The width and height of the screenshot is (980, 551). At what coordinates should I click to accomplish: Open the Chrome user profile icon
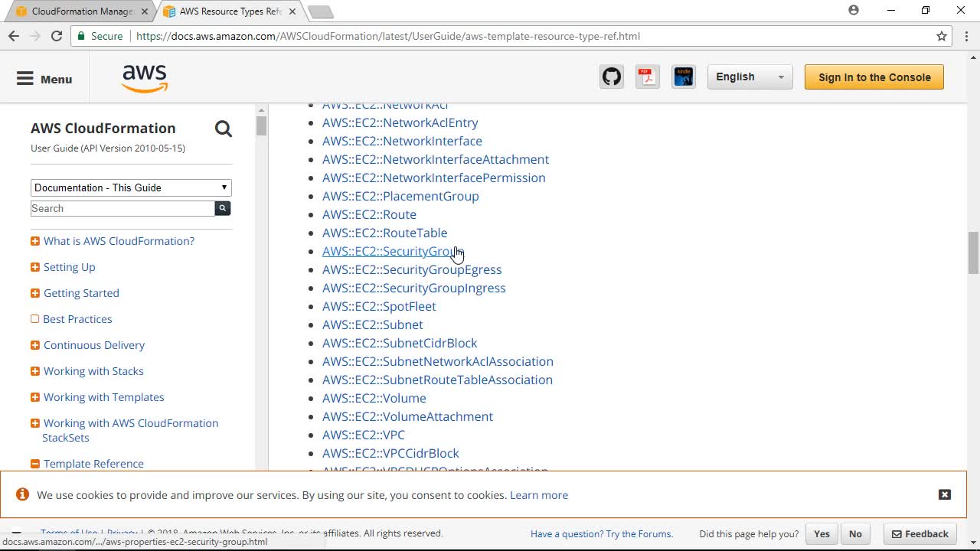[854, 10]
